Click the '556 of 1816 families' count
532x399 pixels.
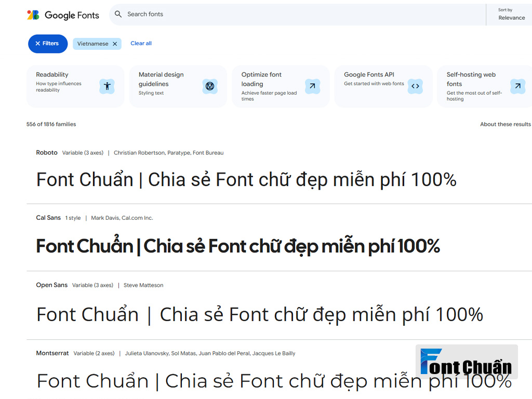(51, 124)
